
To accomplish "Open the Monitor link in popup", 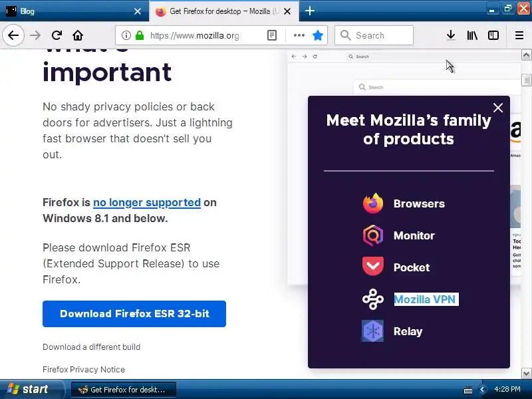I will [414, 235].
